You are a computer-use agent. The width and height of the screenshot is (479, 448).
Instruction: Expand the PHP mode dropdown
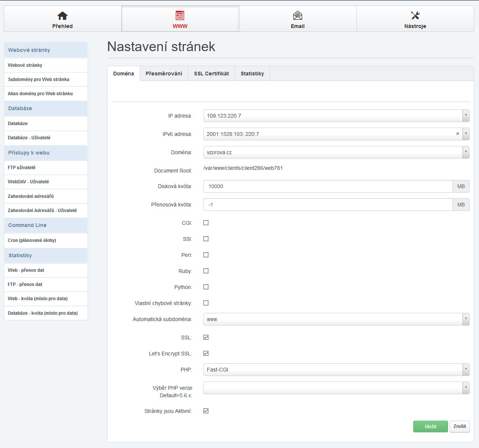tap(336, 370)
